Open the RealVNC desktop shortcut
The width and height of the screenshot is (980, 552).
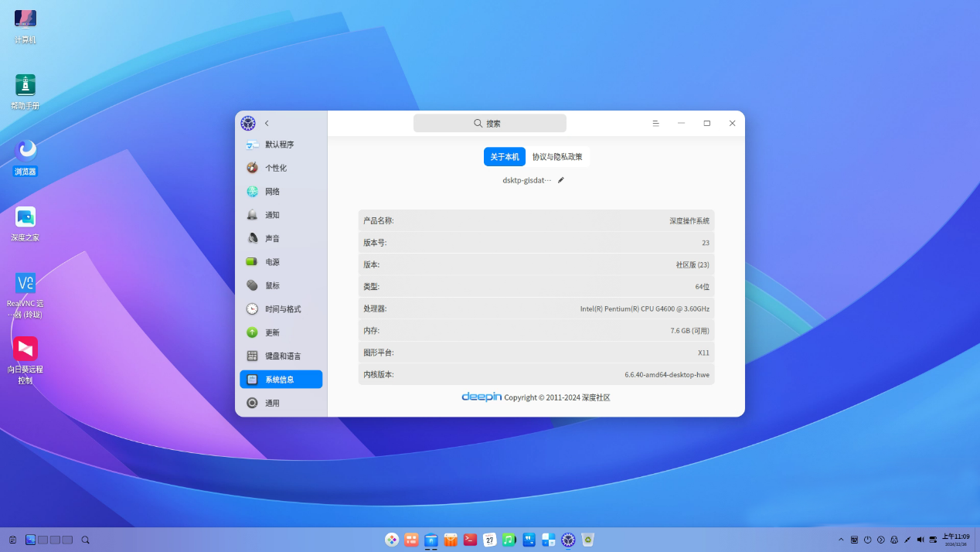coord(26,295)
